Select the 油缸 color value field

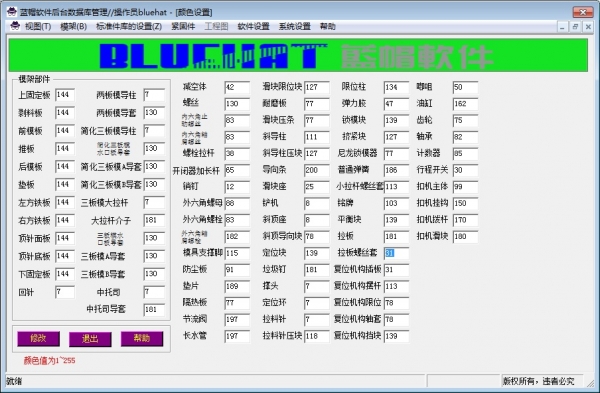[465, 103]
